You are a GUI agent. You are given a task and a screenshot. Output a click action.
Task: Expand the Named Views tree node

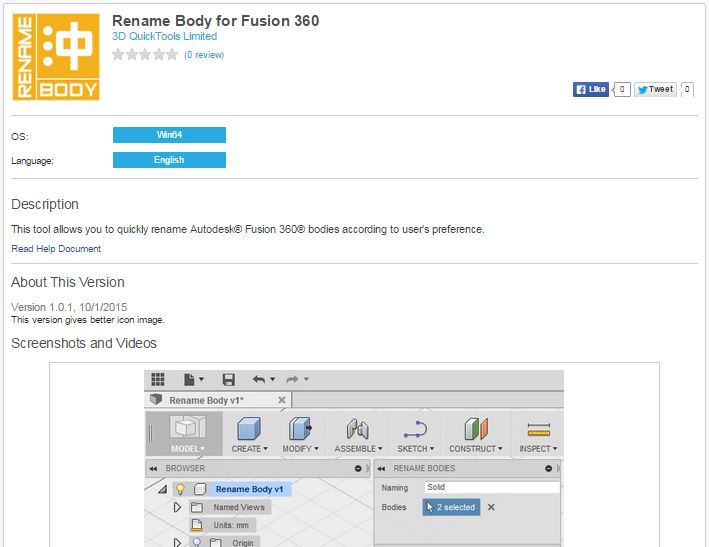177,507
